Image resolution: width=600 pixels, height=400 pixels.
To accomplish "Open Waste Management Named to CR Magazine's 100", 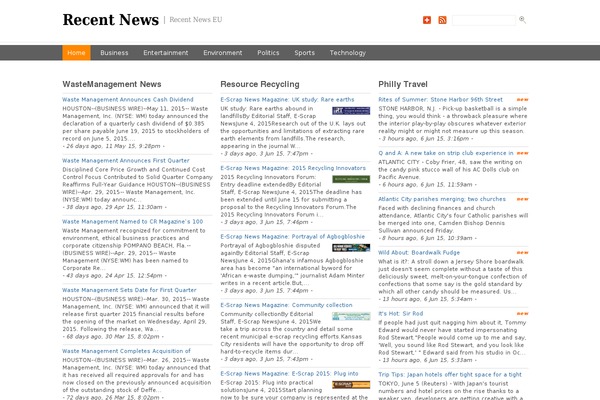I will pos(133,222).
